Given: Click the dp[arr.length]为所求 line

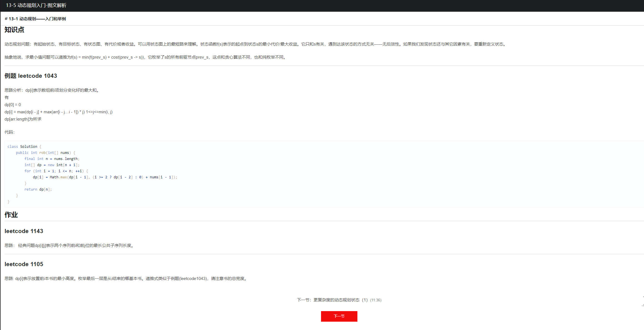Looking at the screenshot, I should click(x=23, y=119).
